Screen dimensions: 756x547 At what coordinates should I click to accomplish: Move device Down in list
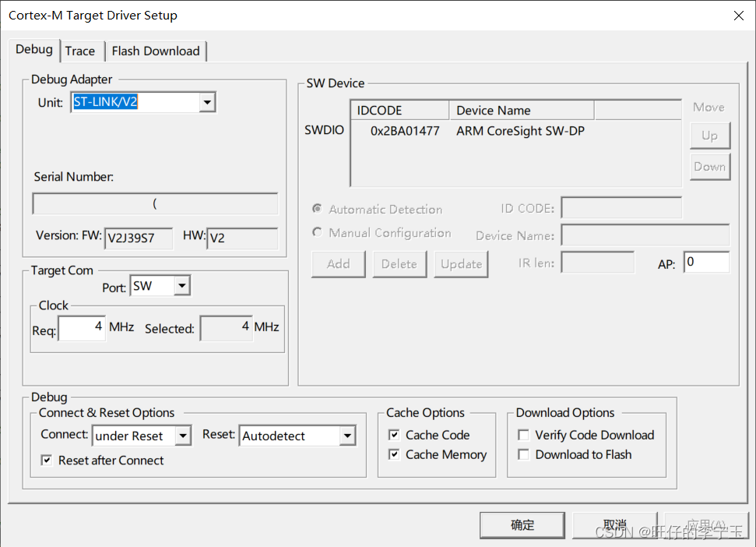coord(710,167)
